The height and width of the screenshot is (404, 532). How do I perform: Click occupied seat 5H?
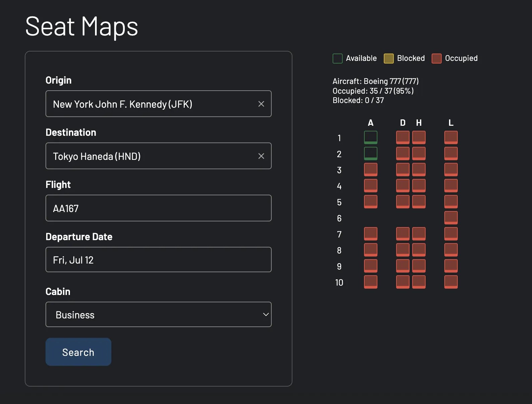[x=419, y=202]
